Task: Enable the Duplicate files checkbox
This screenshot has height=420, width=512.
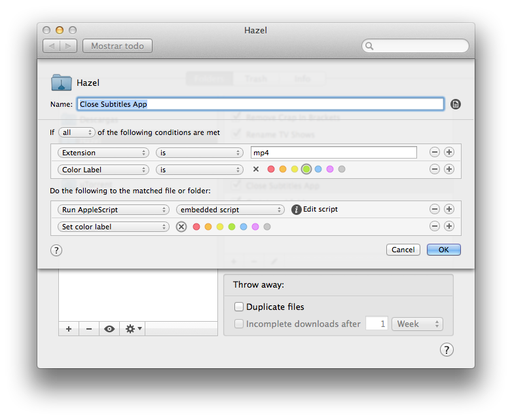Action: click(239, 307)
